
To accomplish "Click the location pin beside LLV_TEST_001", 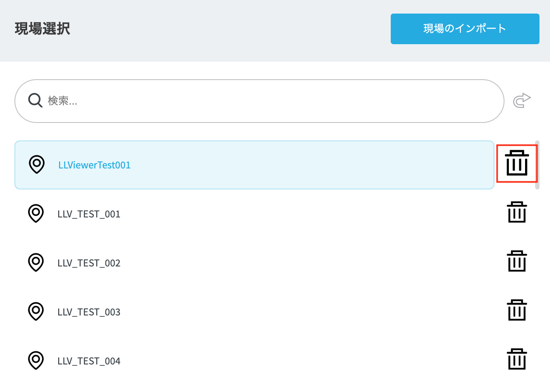I will [x=36, y=213].
